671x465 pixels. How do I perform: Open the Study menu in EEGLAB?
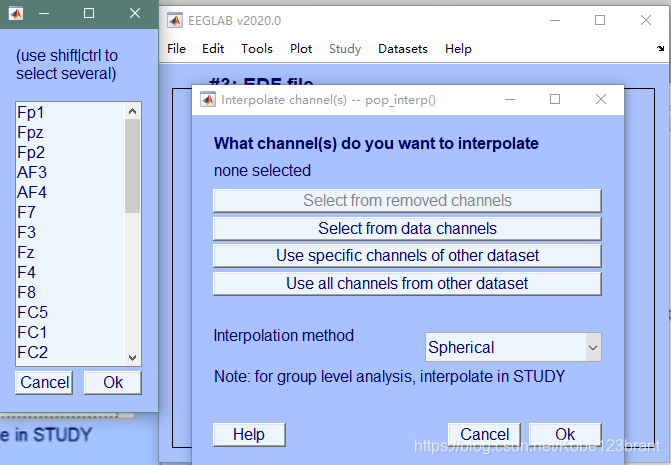pos(345,49)
